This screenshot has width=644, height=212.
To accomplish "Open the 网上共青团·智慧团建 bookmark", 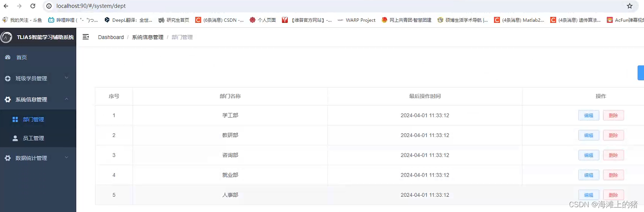I will (x=406, y=20).
